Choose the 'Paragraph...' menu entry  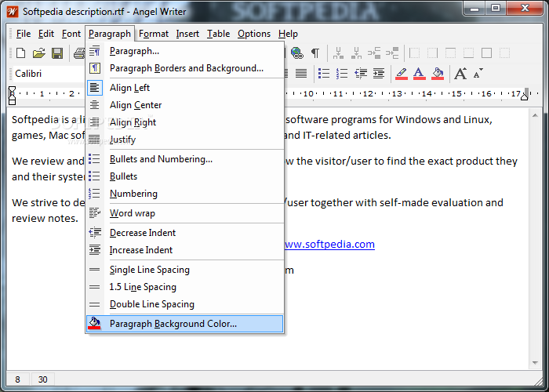[185, 51]
